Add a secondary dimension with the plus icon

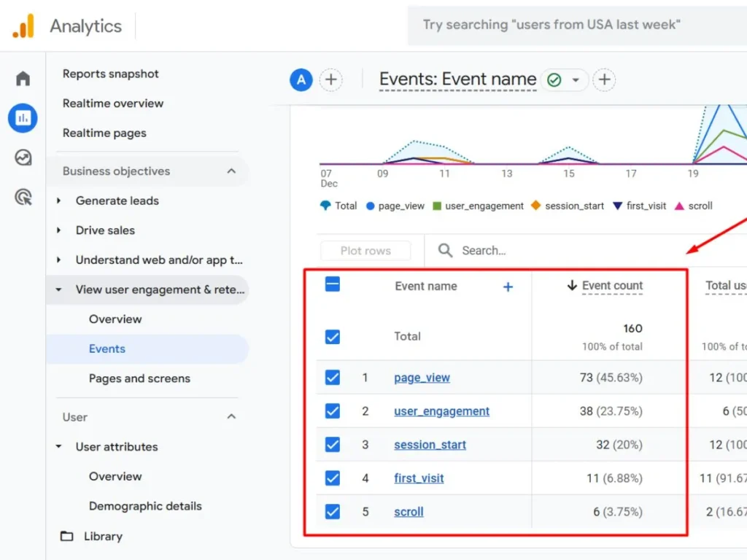[508, 287]
